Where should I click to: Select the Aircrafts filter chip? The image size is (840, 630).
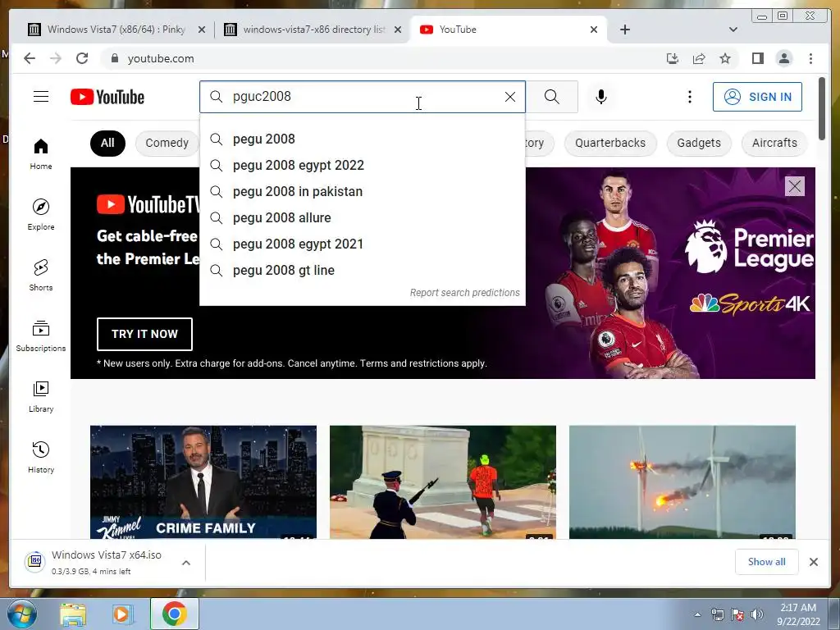click(x=774, y=143)
